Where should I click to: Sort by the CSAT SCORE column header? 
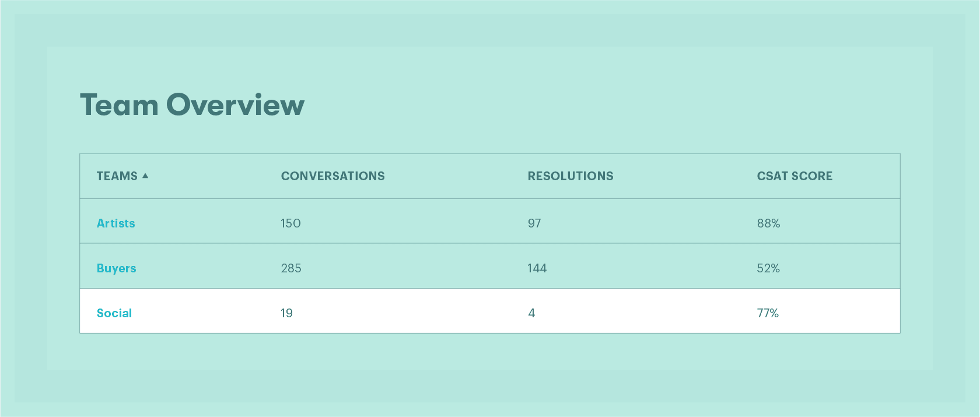(x=795, y=176)
